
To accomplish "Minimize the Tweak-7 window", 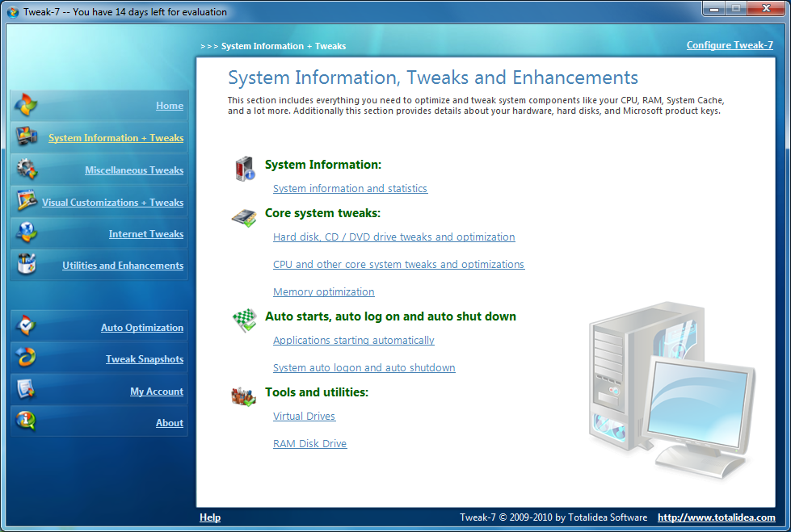I will (713, 8).
